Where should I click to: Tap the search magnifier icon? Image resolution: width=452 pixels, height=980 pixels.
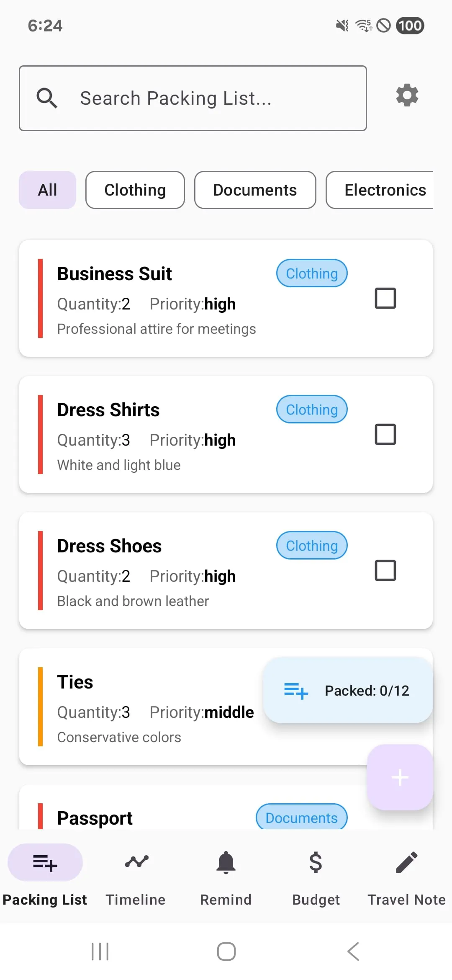click(x=47, y=98)
